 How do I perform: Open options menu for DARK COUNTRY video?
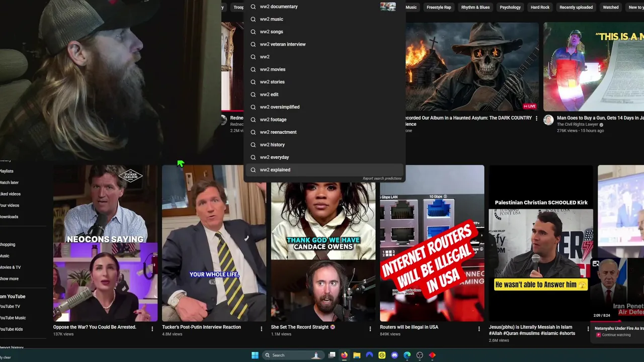pyautogui.click(x=536, y=119)
